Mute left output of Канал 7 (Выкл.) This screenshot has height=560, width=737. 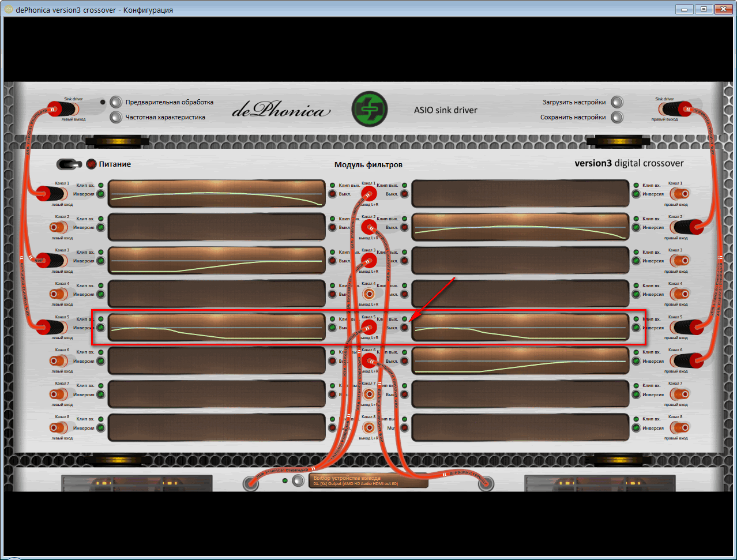click(332, 395)
